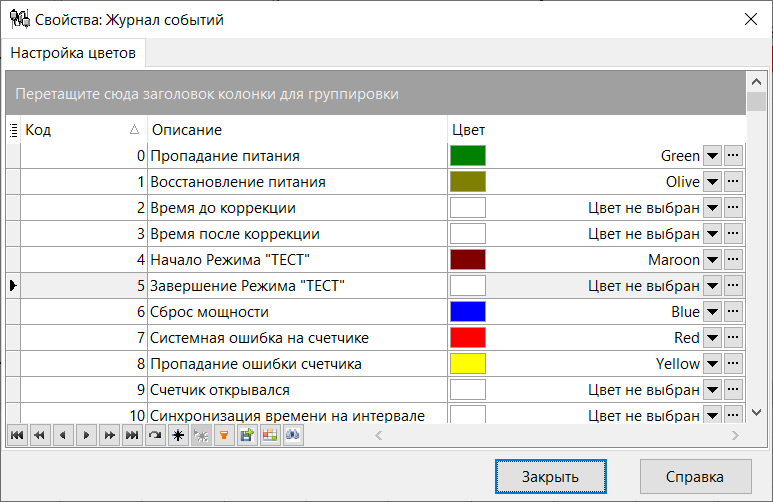Jump back one page of records

click(40, 435)
